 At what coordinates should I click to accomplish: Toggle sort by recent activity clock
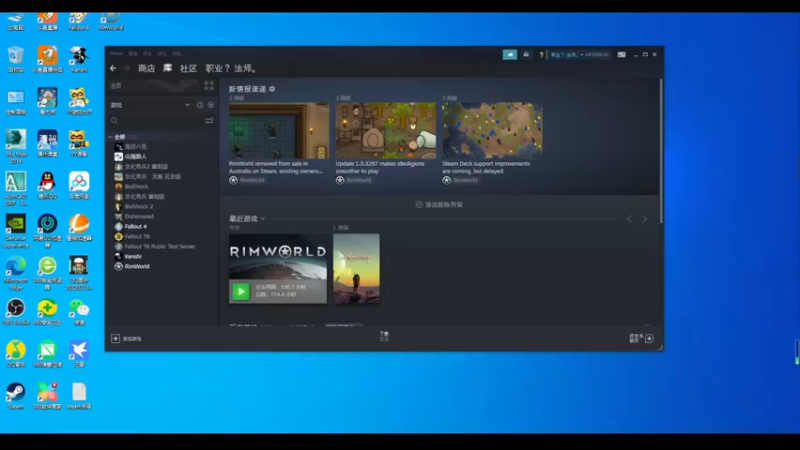click(x=200, y=105)
